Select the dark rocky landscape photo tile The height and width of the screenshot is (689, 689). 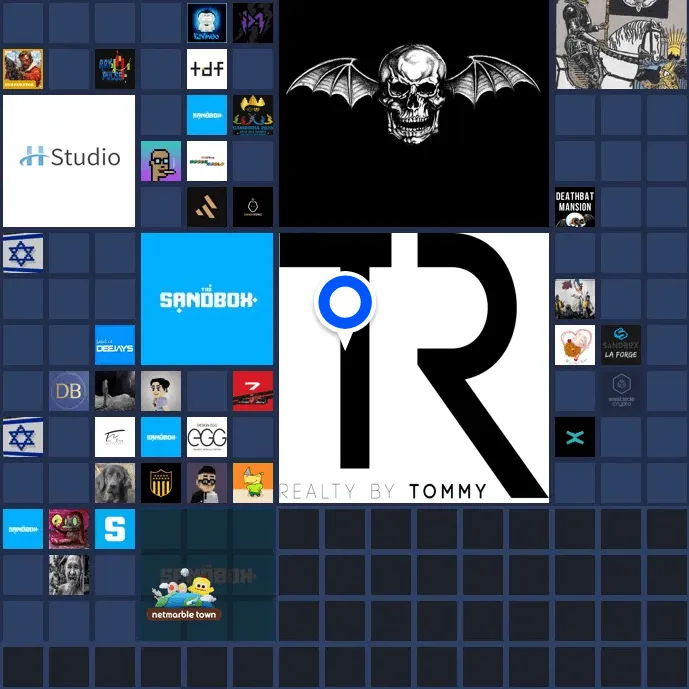[115, 391]
